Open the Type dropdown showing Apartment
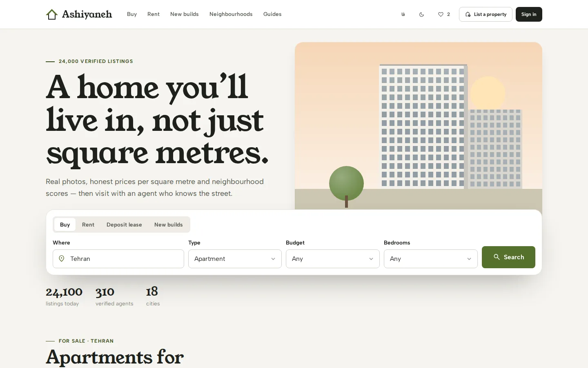This screenshot has width=588, height=368. 235,259
